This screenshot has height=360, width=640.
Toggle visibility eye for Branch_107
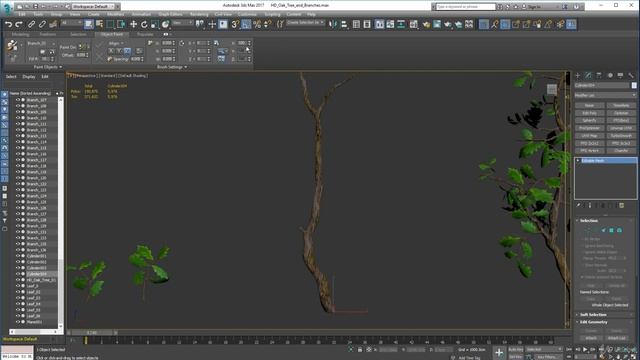(x=18, y=100)
